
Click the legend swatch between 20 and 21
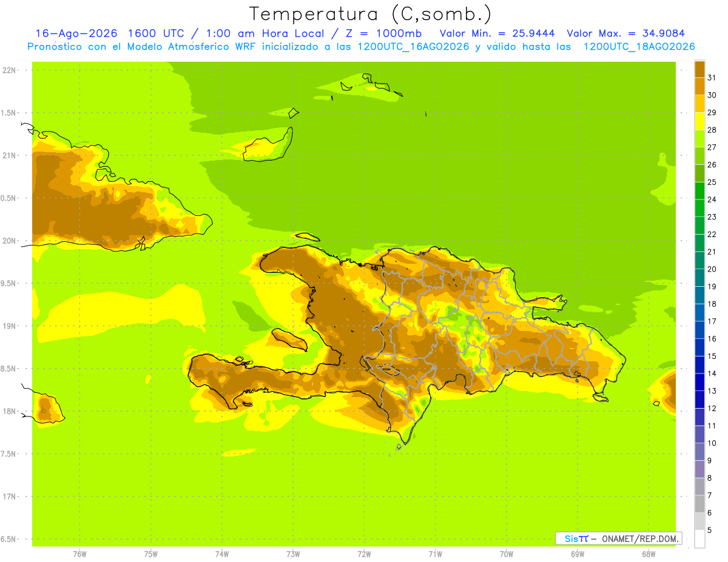pos(699,260)
